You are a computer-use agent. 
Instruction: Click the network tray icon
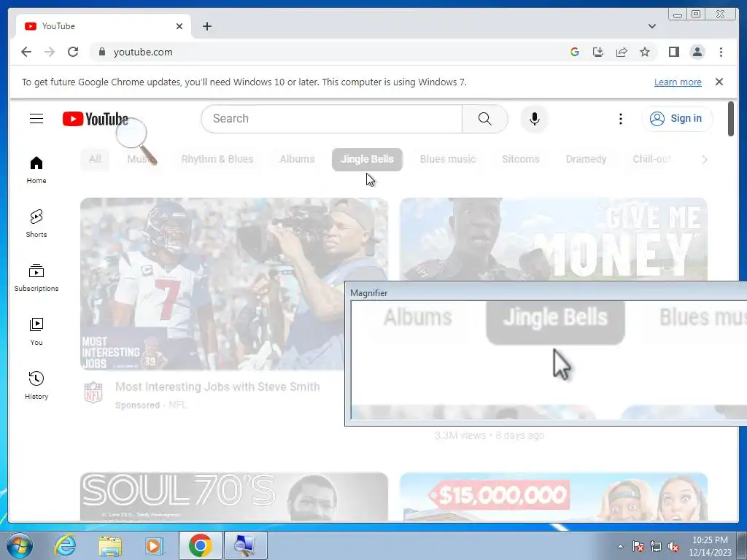tap(656, 547)
